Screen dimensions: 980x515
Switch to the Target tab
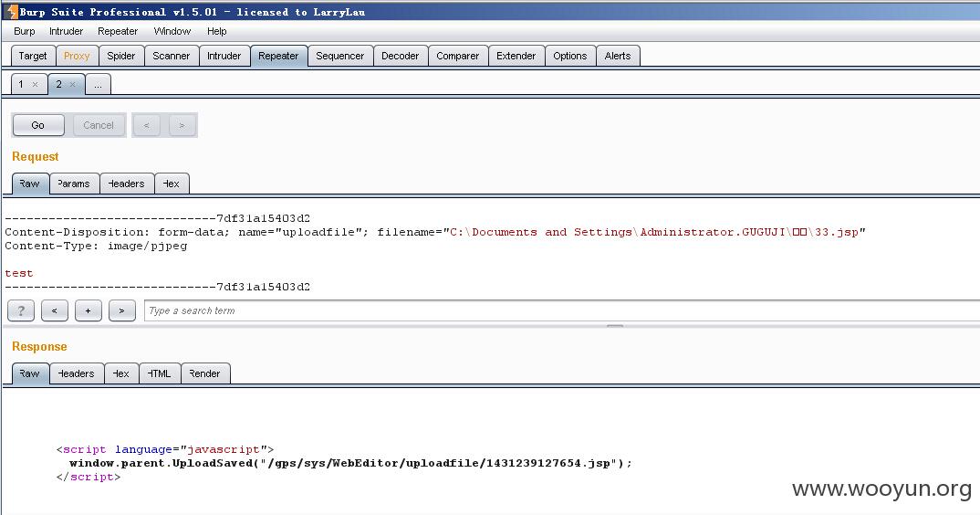33,56
